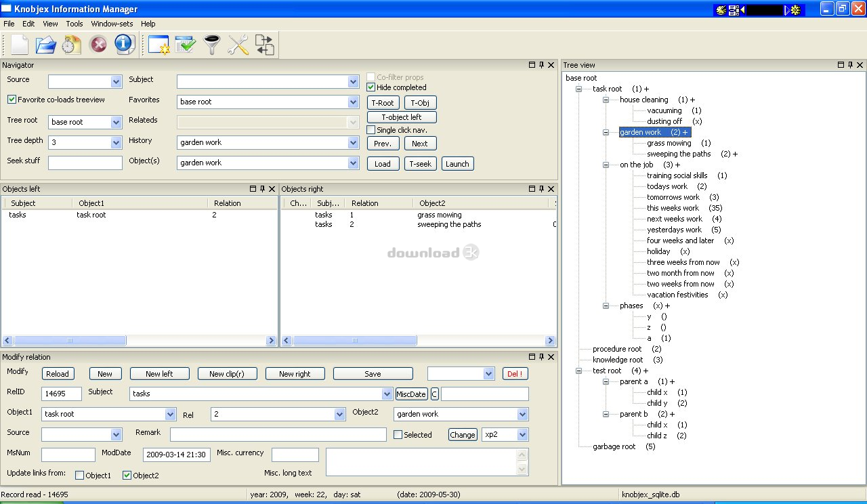
Task: Click the yellow left triangle in title bar
Action: pos(742,9)
